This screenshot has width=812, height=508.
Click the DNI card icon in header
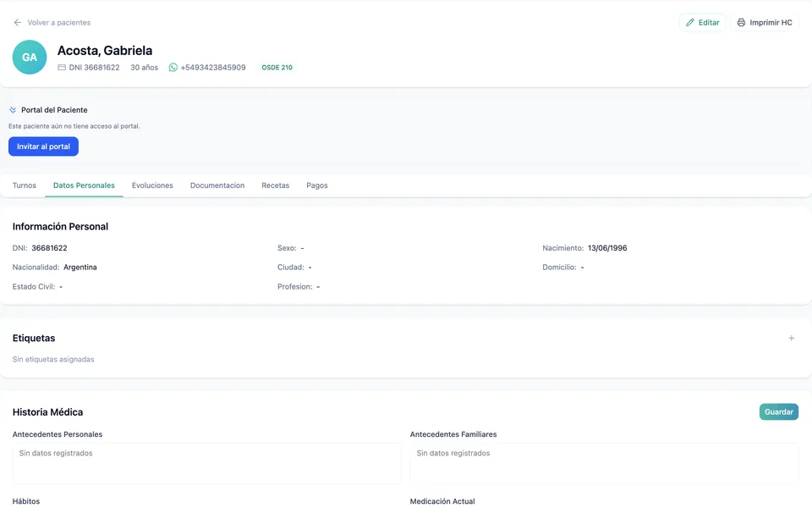pyautogui.click(x=62, y=68)
